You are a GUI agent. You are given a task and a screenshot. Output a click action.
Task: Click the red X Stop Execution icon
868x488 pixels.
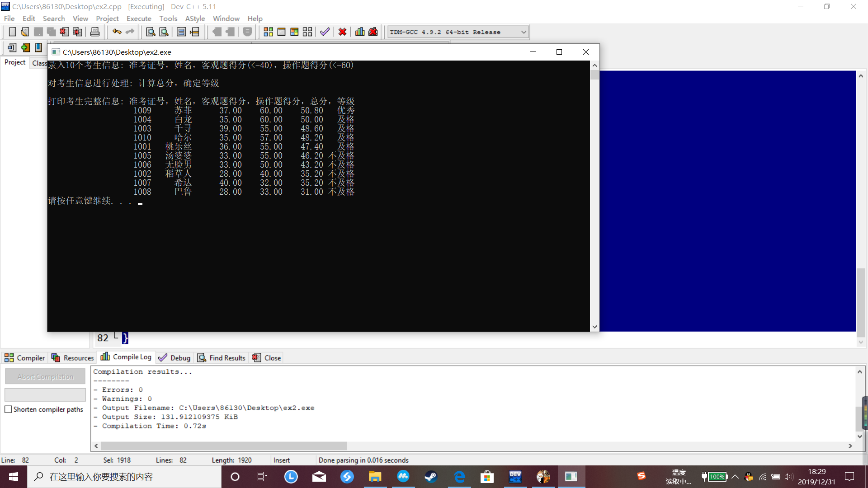click(342, 32)
